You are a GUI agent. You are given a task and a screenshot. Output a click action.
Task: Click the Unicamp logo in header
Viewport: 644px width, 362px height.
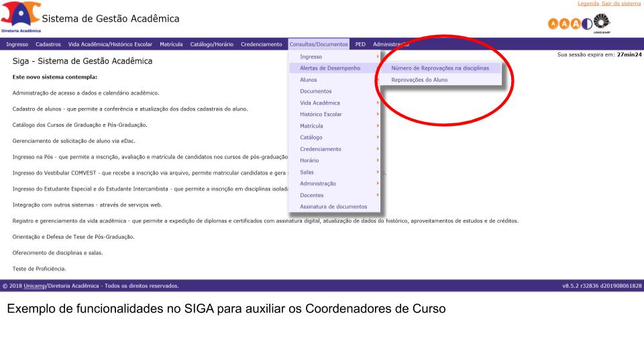pos(602,23)
